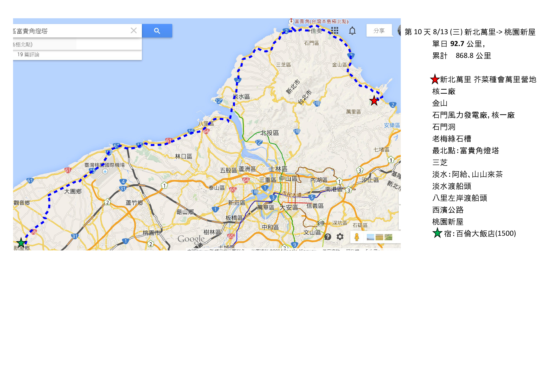This screenshot has width=555, height=392.
Task: Open the notifications bell icon
Action: [352, 31]
